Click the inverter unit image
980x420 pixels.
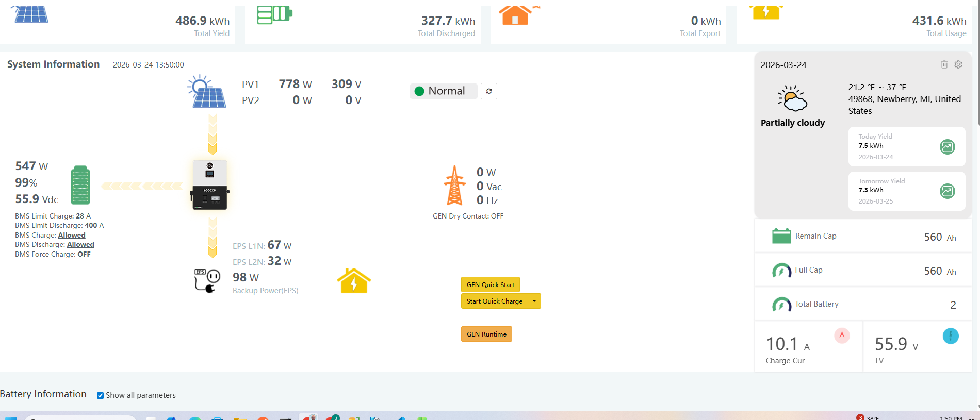(x=210, y=185)
